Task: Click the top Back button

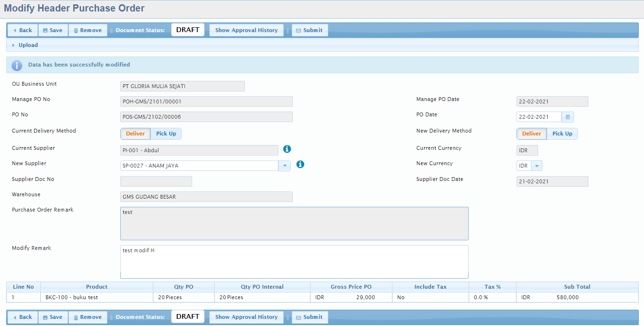Action: 23,30
